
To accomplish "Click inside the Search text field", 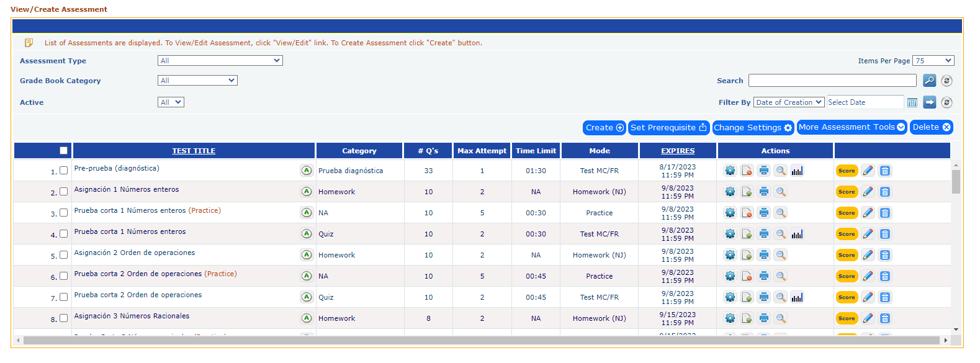I will coord(832,81).
